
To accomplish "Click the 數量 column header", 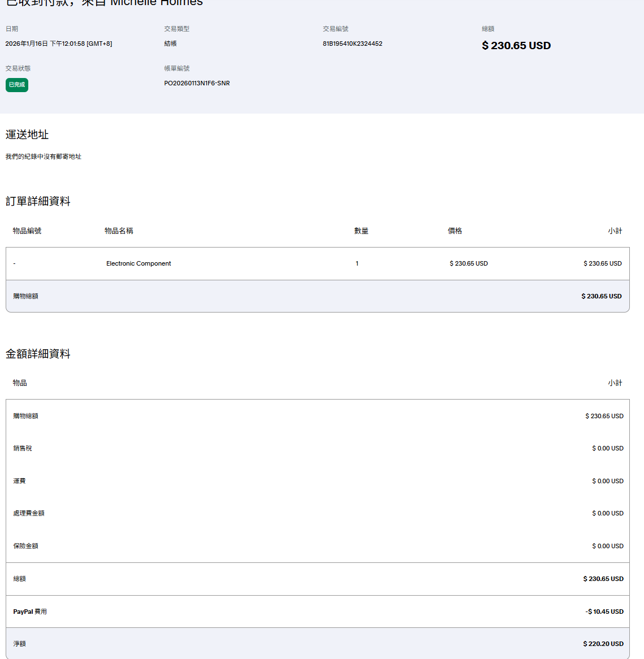I will pos(361,231).
